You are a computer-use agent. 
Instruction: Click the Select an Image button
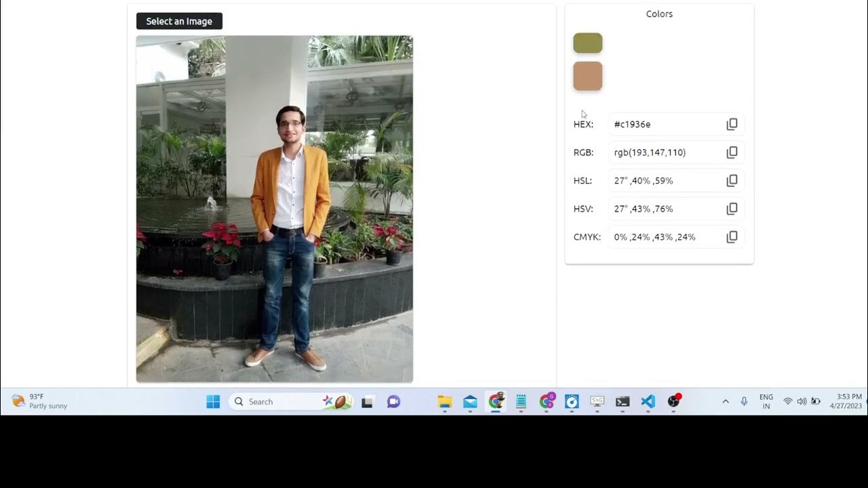(179, 21)
